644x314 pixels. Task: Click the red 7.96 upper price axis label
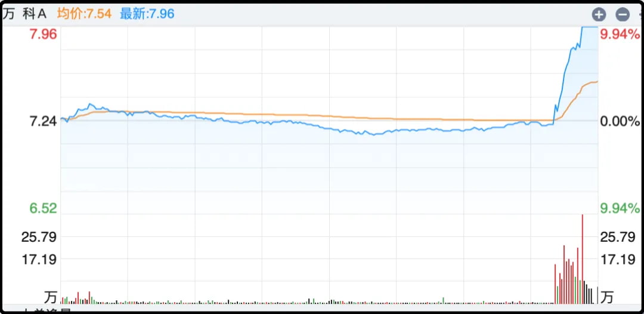pyautogui.click(x=42, y=35)
